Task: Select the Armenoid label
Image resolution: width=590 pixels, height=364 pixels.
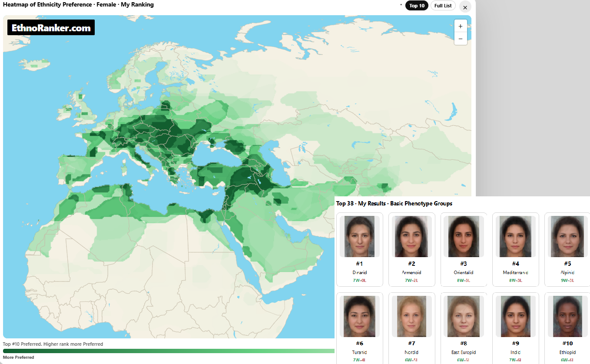Action: 411,273
